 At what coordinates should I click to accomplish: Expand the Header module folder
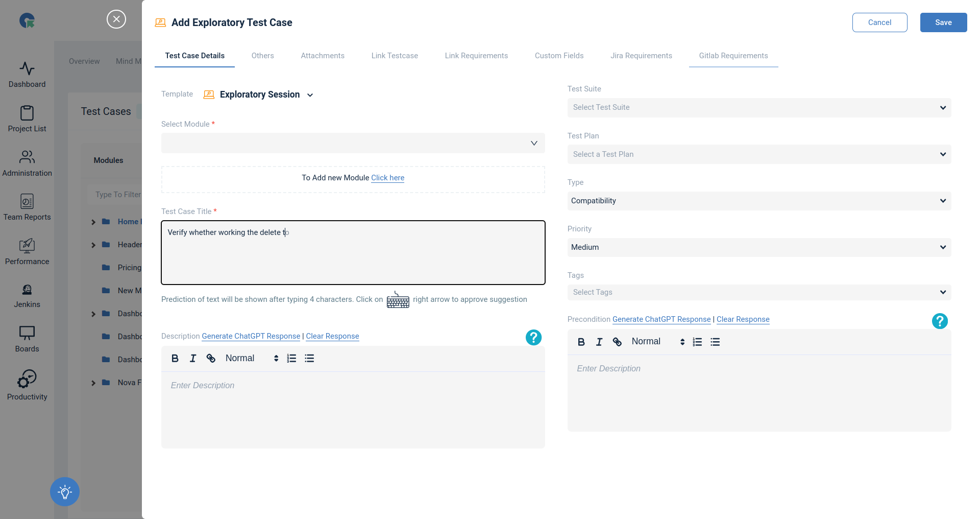coord(93,245)
